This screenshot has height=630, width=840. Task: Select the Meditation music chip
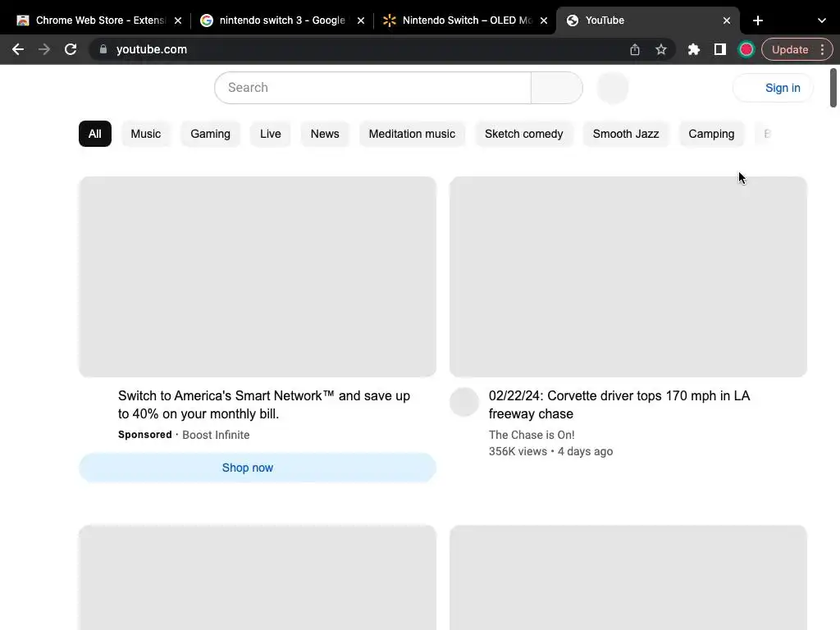pyautogui.click(x=412, y=134)
